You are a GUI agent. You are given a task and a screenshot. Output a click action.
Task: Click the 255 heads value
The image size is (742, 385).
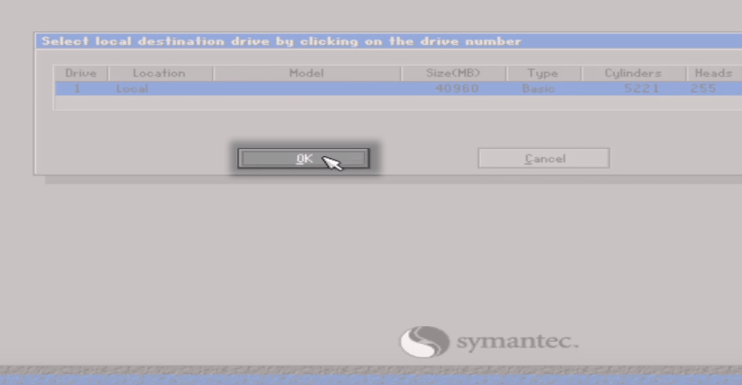click(x=703, y=88)
